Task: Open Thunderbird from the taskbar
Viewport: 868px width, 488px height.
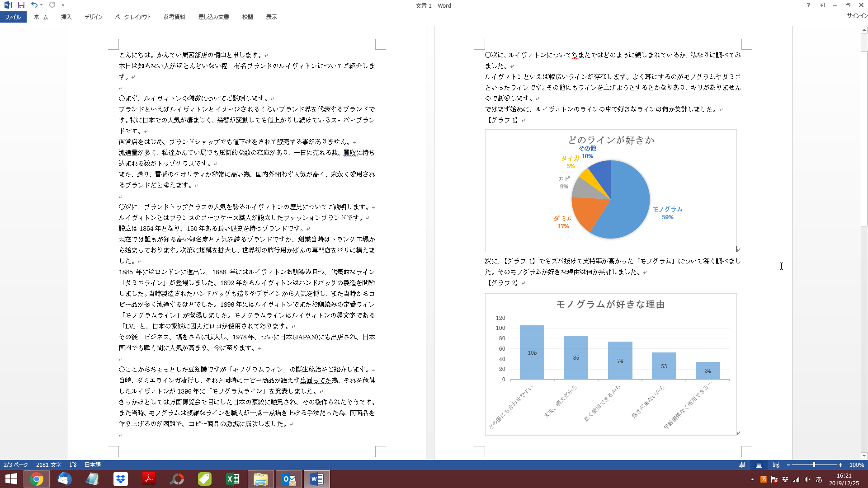Action: tap(65, 479)
